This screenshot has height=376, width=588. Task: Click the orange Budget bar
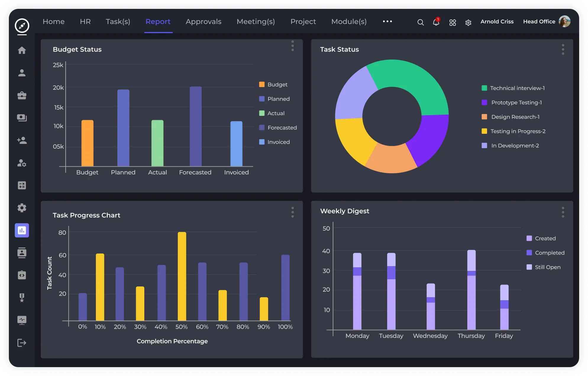coord(87,143)
